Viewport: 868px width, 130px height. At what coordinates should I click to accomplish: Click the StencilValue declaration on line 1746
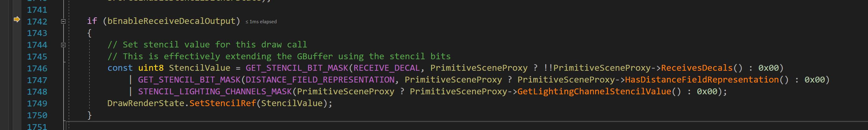(199, 68)
